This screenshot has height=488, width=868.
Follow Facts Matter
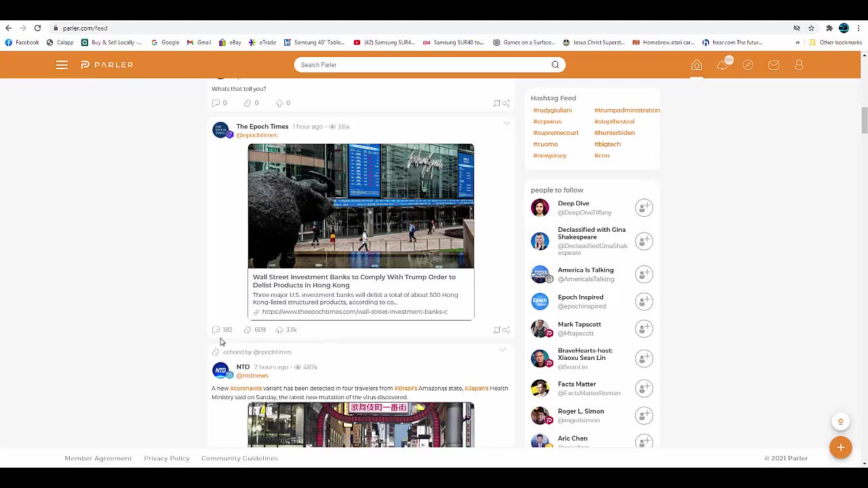(644, 388)
